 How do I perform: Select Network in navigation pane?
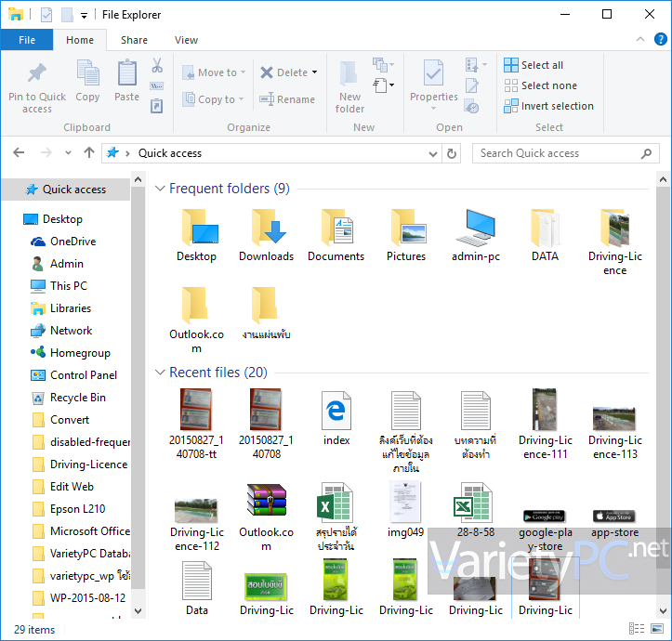61,331
